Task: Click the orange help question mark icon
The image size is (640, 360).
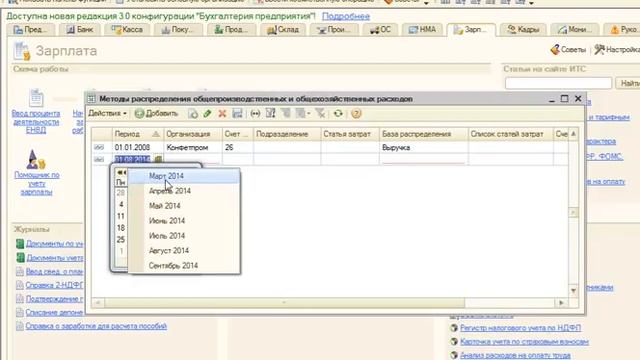Action: [356, 113]
